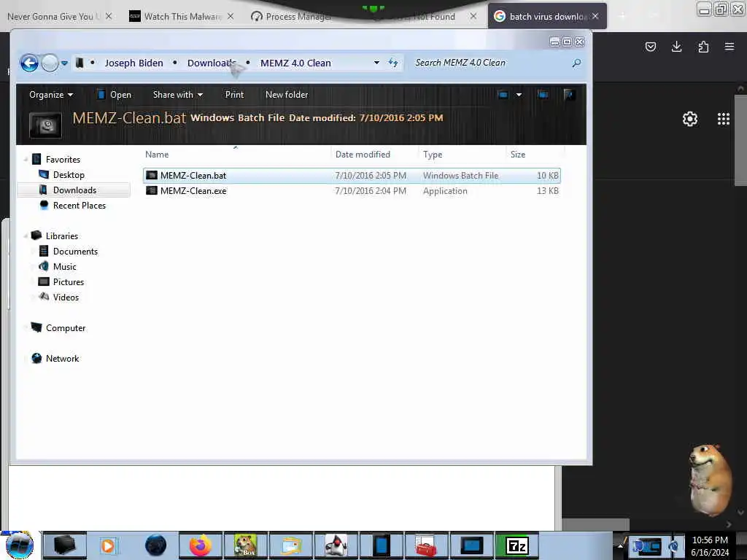
Task: Click the Explorer help icon
Action: pos(568,95)
